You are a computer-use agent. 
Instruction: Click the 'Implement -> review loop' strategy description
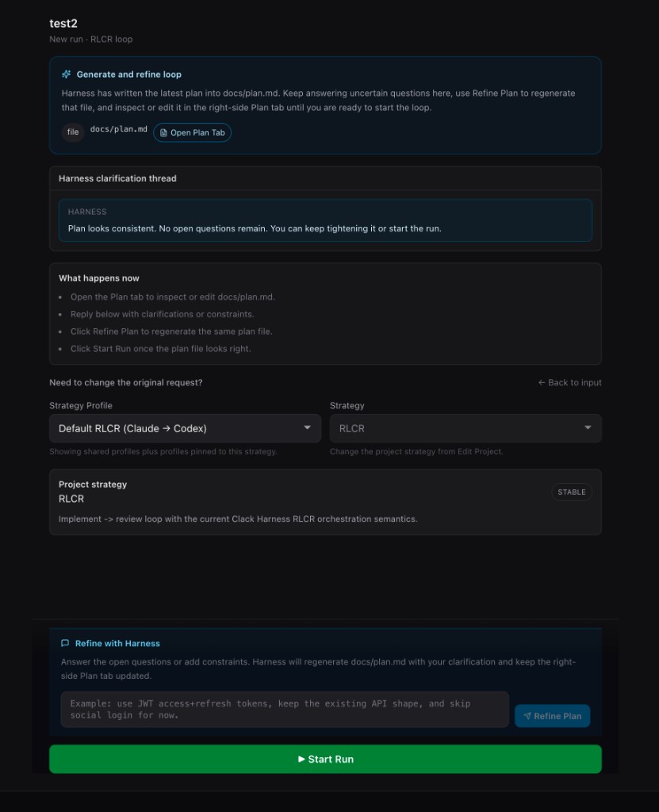point(238,519)
